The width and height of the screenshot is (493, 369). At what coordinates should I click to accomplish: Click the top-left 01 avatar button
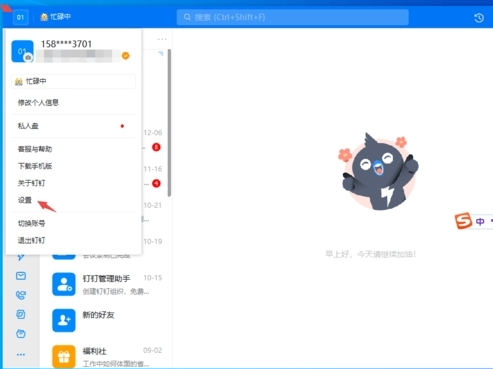click(x=20, y=17)
